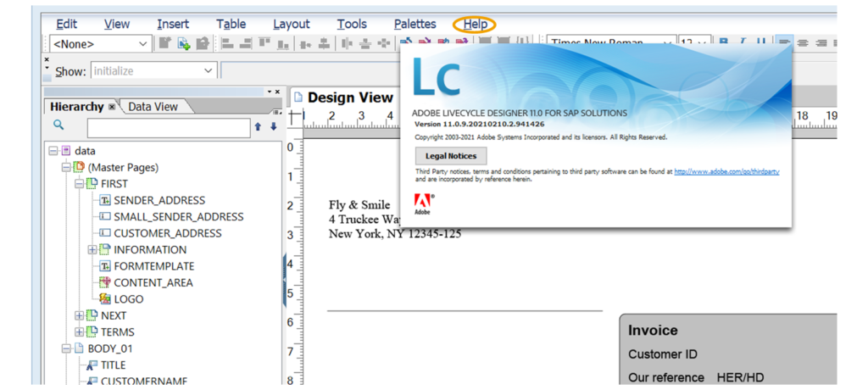Open the Edit menu
Viewport: 868px width, 390px height.
67,25
